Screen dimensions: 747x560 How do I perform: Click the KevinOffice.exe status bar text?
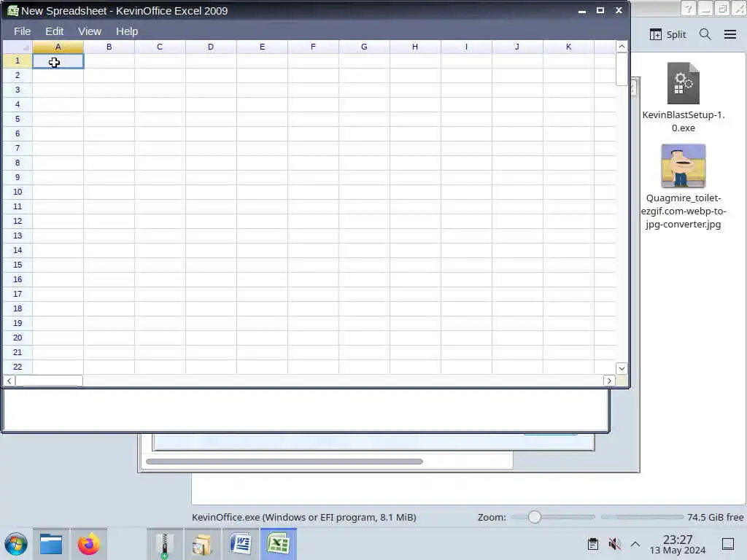pyautogui.click(x=304, y=517)
